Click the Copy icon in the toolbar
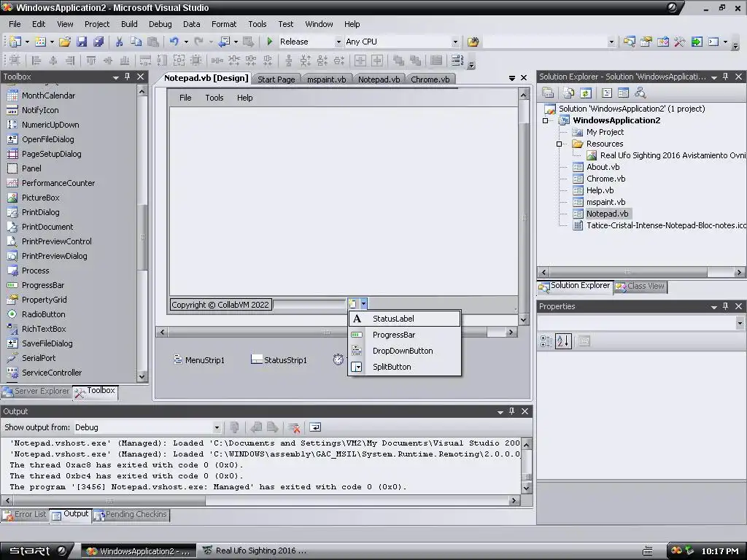Viewport: 747px width, 560px height. point(136,42)
